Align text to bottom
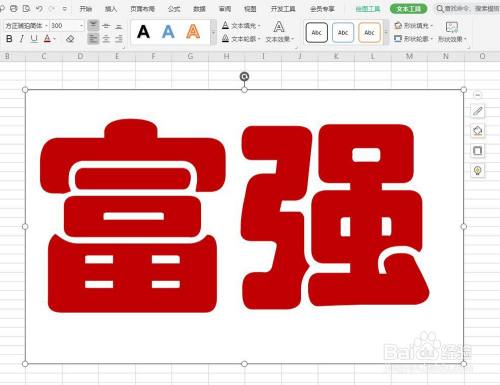This screenshot has width=500, height=385. 119,26
